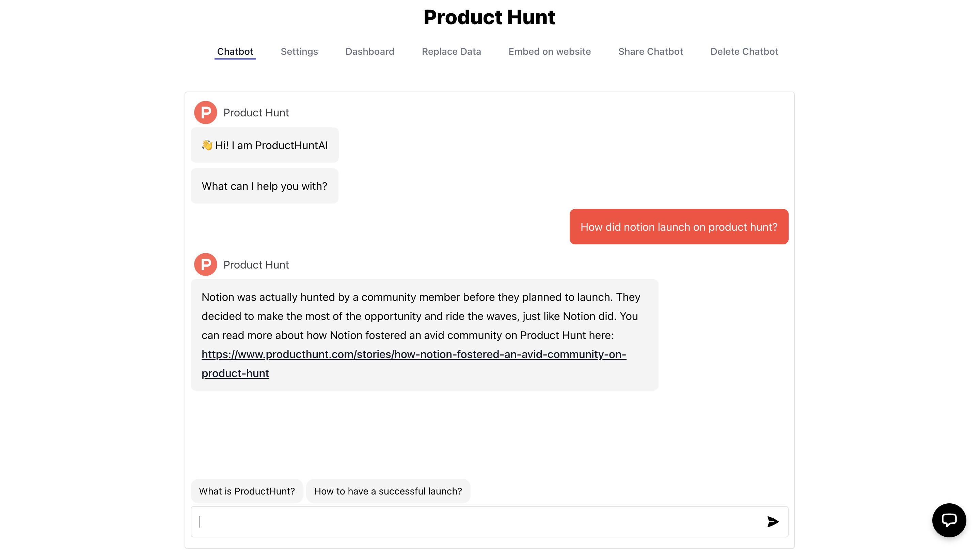Click the send message arrow icon
Screen dimensions: 980x551
point(773,521)
